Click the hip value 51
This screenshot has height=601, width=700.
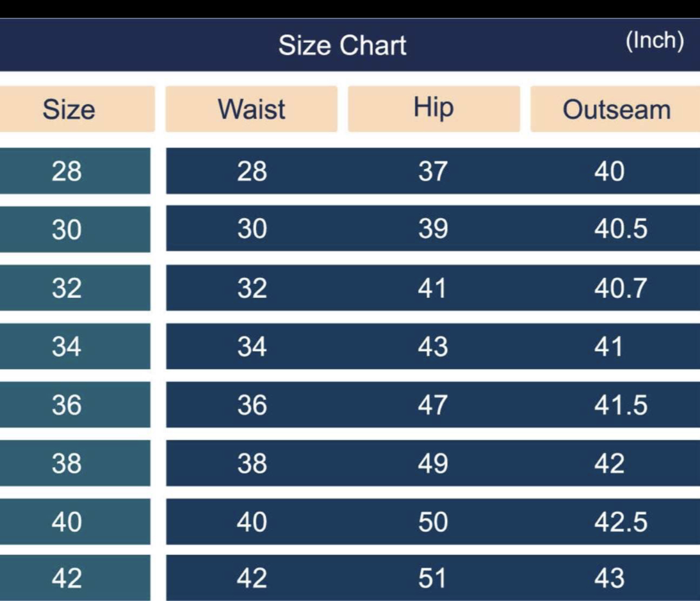click(432, 579)
